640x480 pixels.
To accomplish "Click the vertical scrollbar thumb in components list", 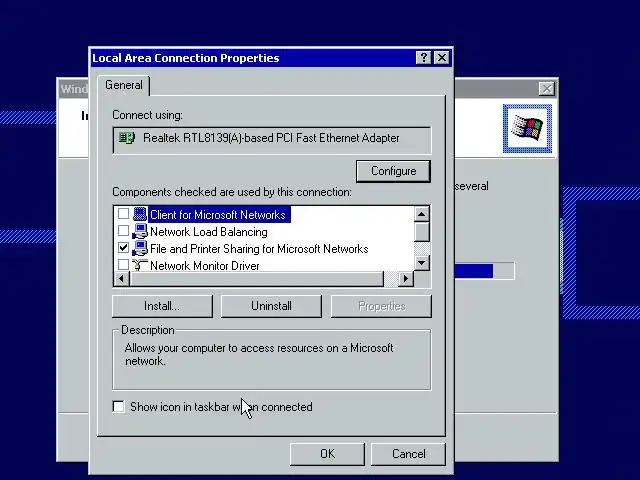I will tap(422, 232).
